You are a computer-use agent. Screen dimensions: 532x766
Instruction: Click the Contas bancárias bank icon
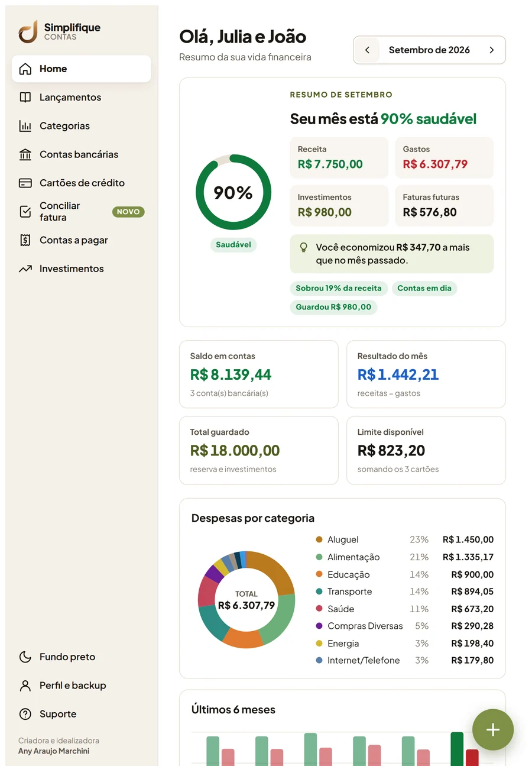[25, 154]
